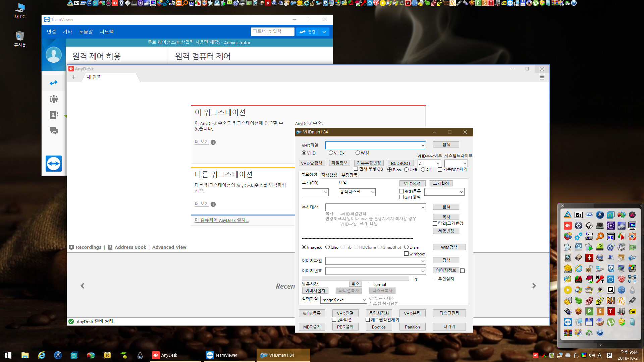Click the BCDBOOT button

[400, 163]
